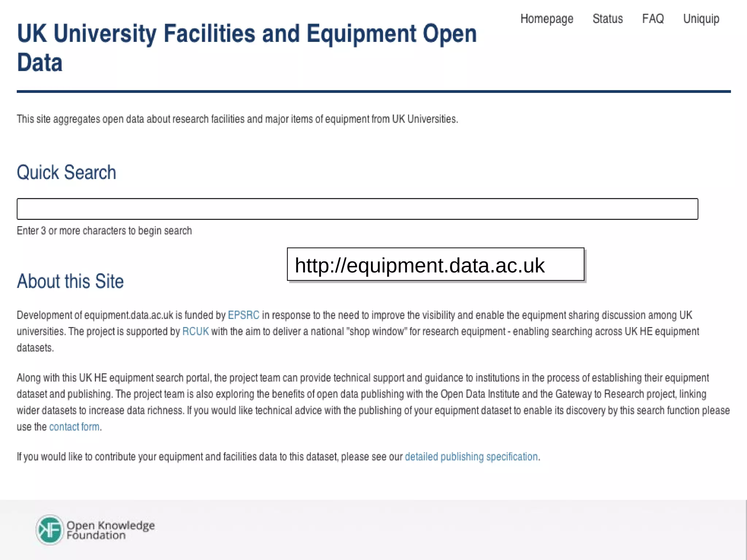747x560 pixels.
Task: Click the UK University Facilities and Equipment title
Action: pyautogui.click(x=247, y=48)
